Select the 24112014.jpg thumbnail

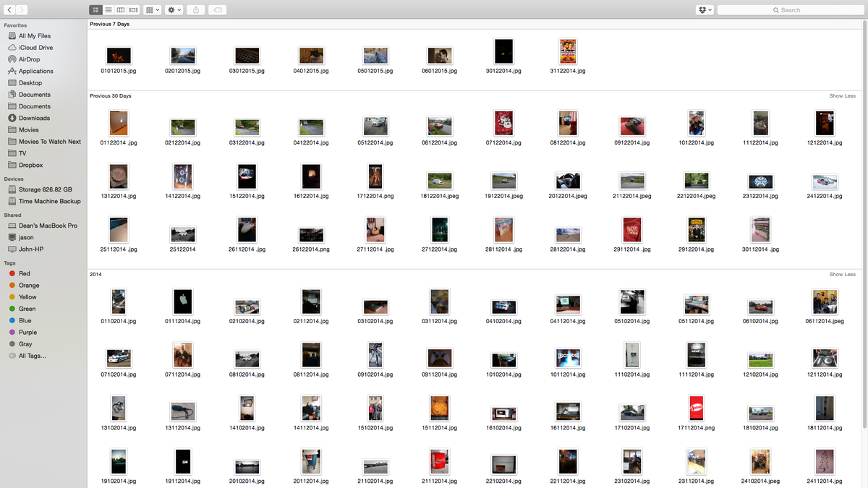(825, 461)
